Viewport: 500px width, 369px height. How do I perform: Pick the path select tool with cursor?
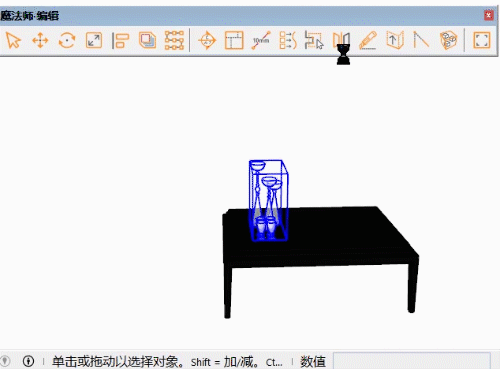click(314, 41)
